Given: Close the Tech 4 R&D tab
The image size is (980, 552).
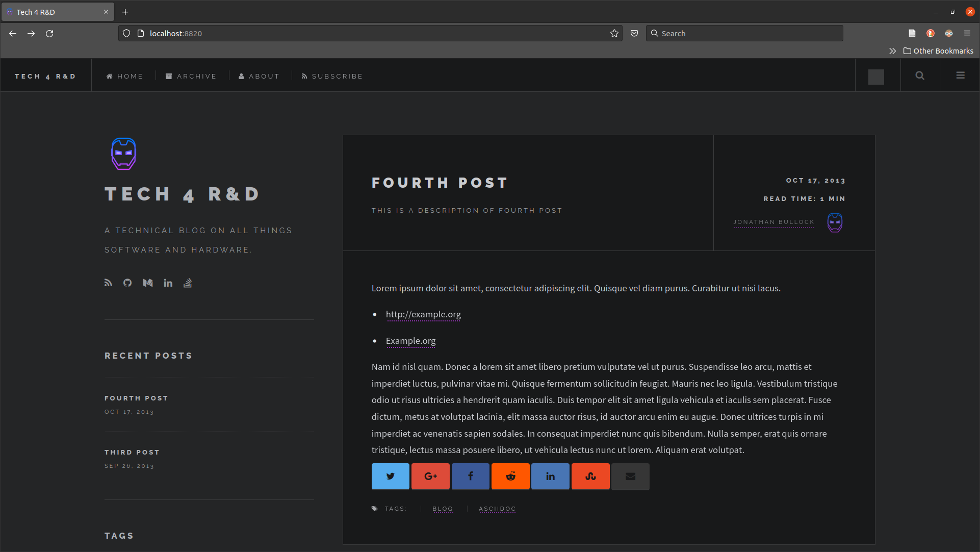Looking at the screenshot, I should (106, 12).
